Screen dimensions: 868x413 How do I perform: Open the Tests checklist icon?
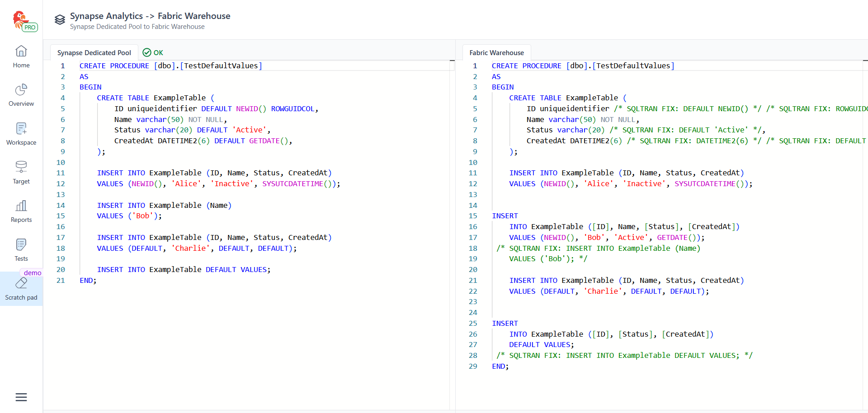point(21,245)
